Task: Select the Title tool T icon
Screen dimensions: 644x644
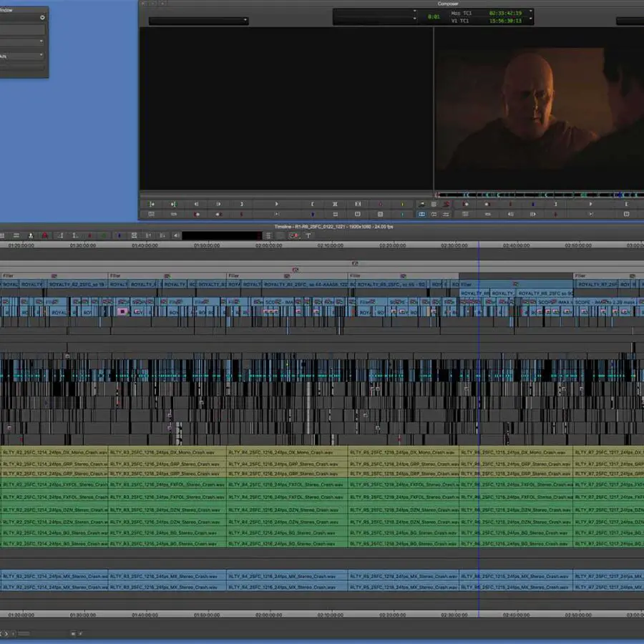Action: click(x=308, y=235)
